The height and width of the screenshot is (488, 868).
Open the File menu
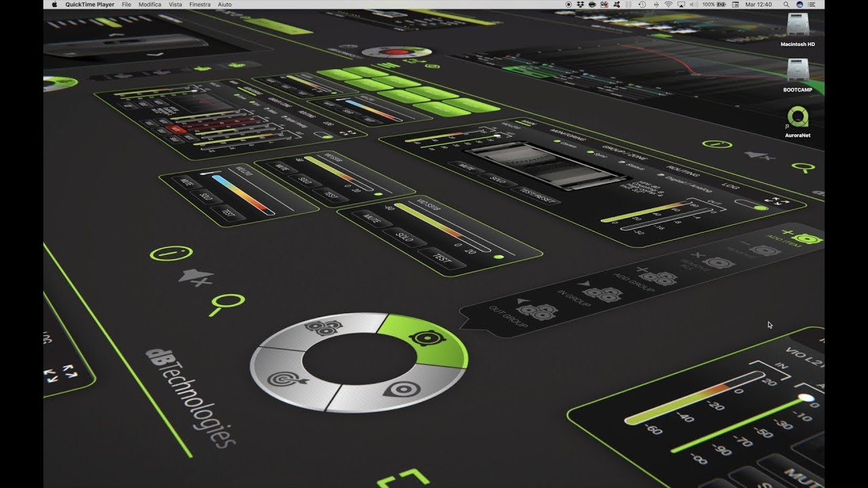pos(126,4)
